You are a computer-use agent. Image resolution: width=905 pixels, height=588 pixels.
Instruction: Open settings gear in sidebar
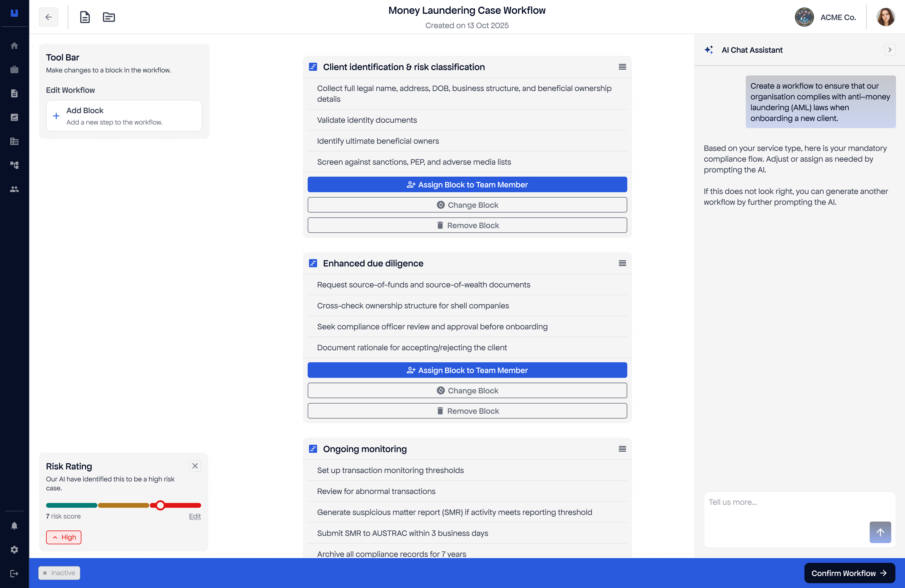point(14,550)
